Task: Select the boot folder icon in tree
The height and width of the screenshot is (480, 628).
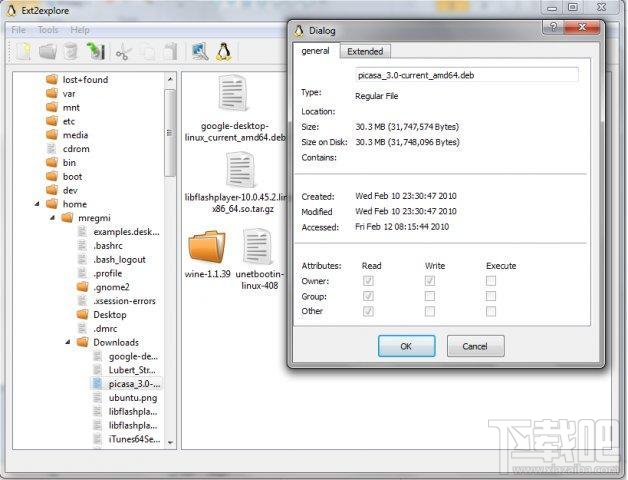Action: (52, 176)
